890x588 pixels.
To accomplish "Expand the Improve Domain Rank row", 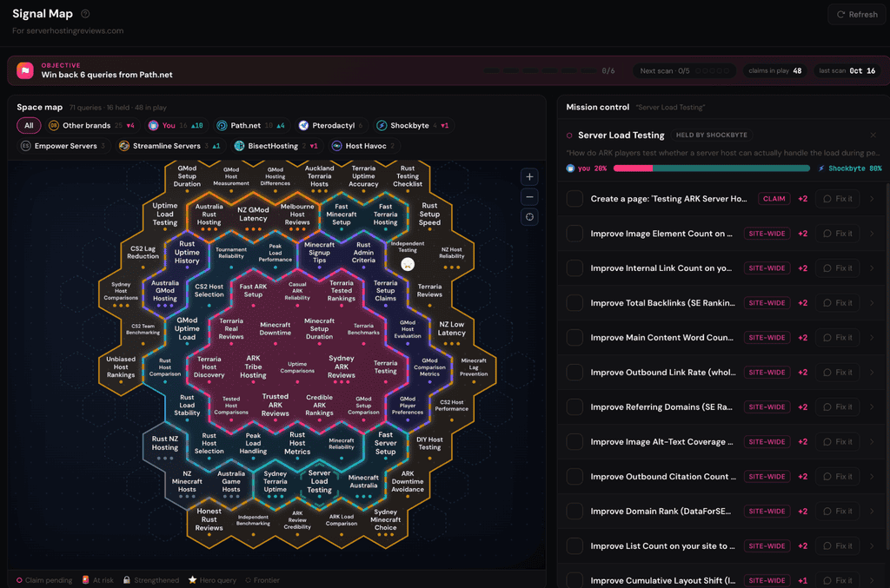I will tap(872, 511).
